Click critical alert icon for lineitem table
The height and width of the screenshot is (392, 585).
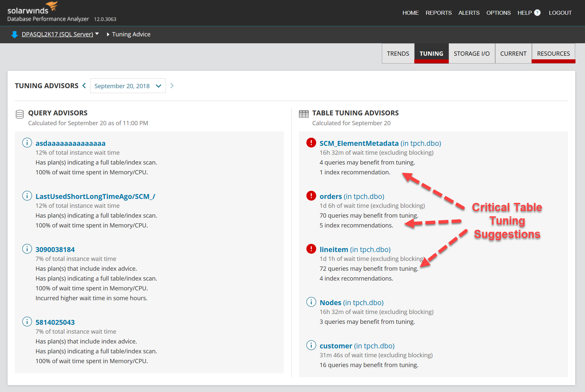tap(311, 249)
